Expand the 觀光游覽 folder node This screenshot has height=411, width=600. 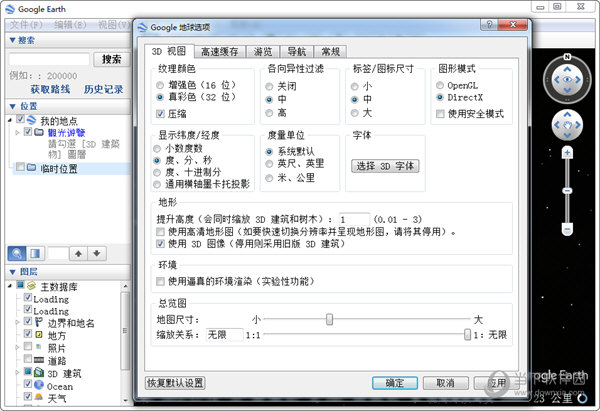coord(17,132)
